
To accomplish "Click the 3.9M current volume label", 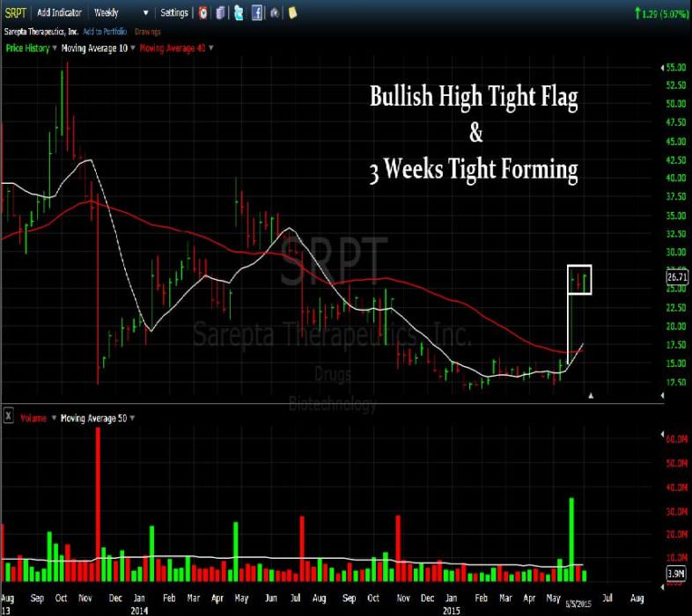I will 676,574.
